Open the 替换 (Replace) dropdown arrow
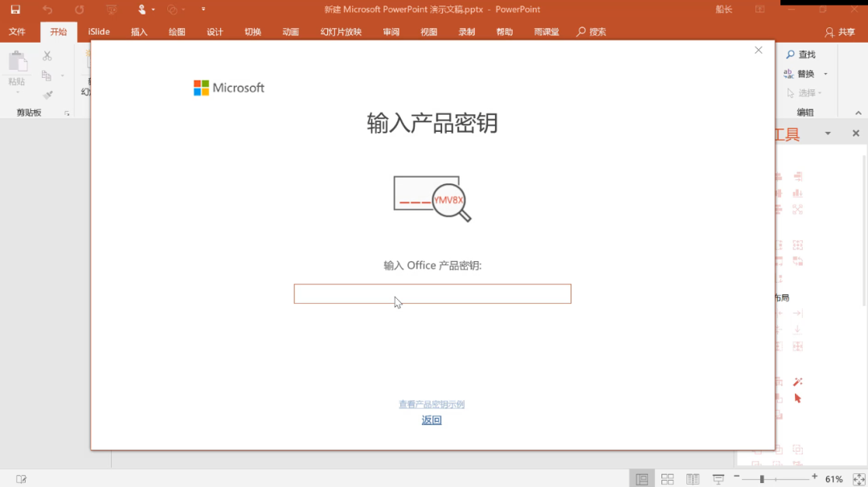The image size is (868, 487). pyautogui.click(x=825, y=72)
